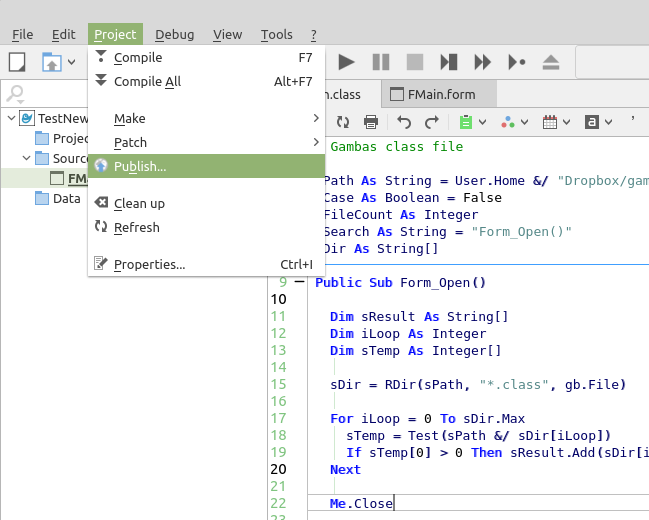Switch to the FMain.form tab
The height and width of the screenshot is (520, 649).
pos(439,94)
